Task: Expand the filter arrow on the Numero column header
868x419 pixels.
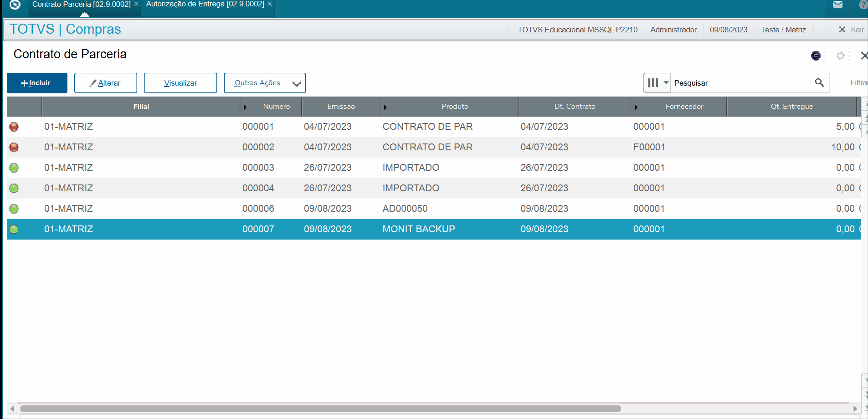Action: [x=246, y=107]
